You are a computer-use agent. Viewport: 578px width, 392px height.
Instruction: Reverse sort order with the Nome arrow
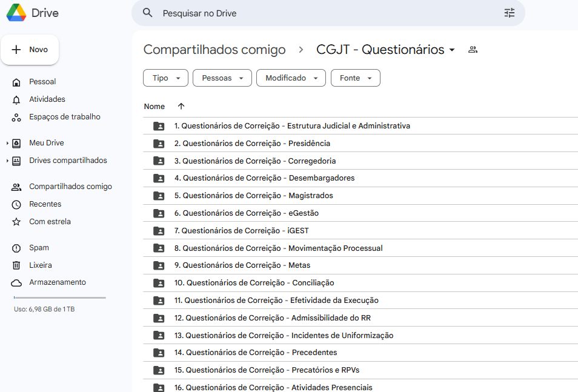181,106
